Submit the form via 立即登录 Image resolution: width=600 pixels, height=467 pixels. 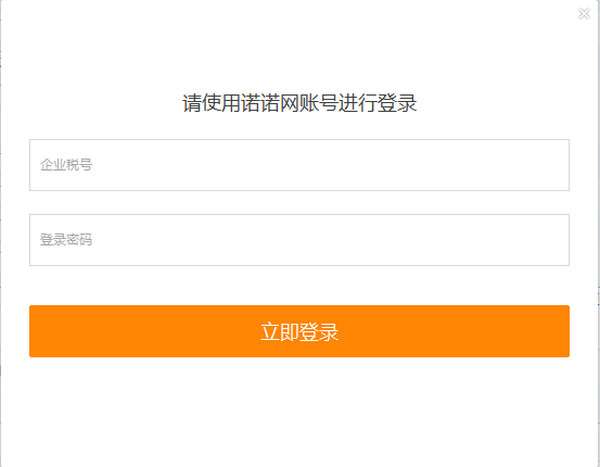click(x=299, y=331)
